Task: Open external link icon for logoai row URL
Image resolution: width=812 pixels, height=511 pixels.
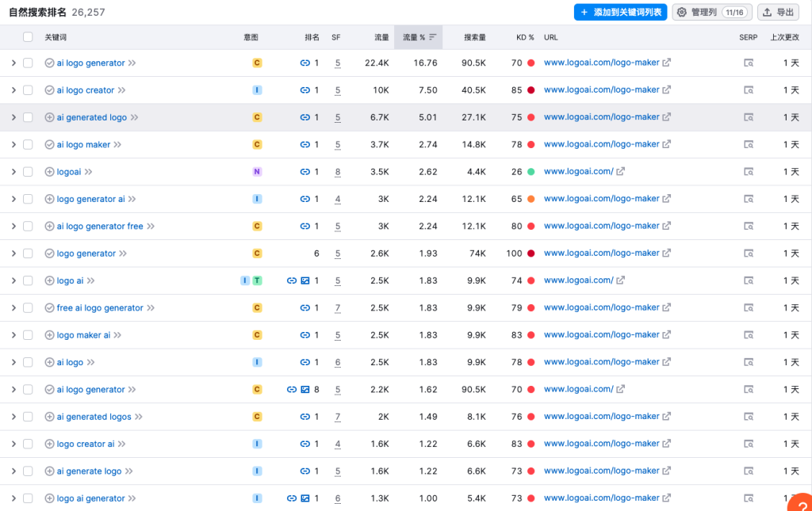Action: click(620, 171)
